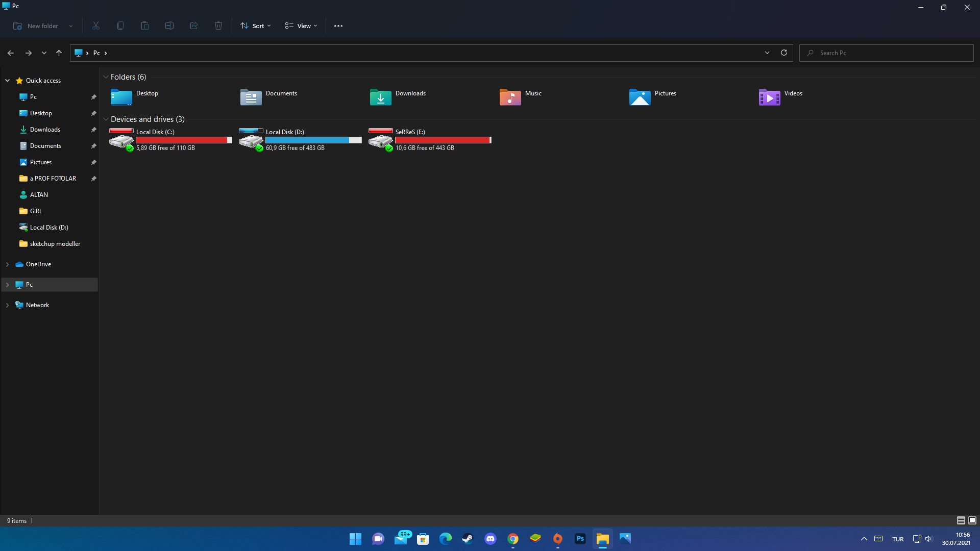Expand the OneDrive tree node
The width and height of the screenshot is (980, 551).
tap(8, 264)
